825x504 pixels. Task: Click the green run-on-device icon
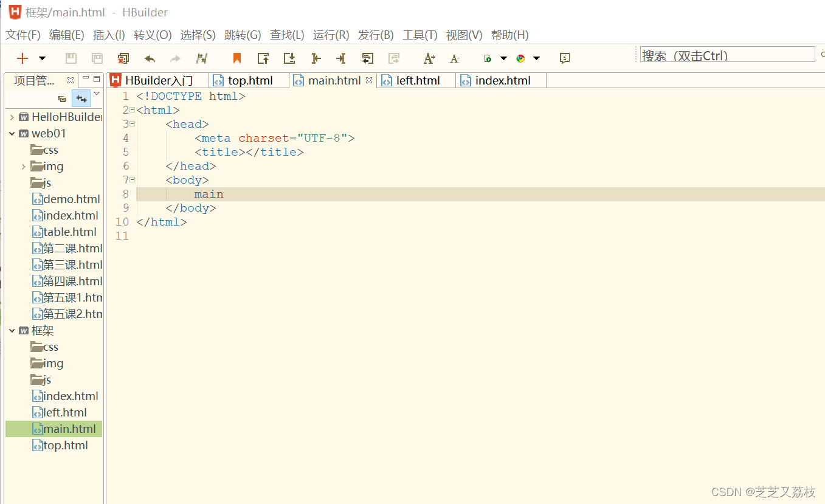coord(488,58)
